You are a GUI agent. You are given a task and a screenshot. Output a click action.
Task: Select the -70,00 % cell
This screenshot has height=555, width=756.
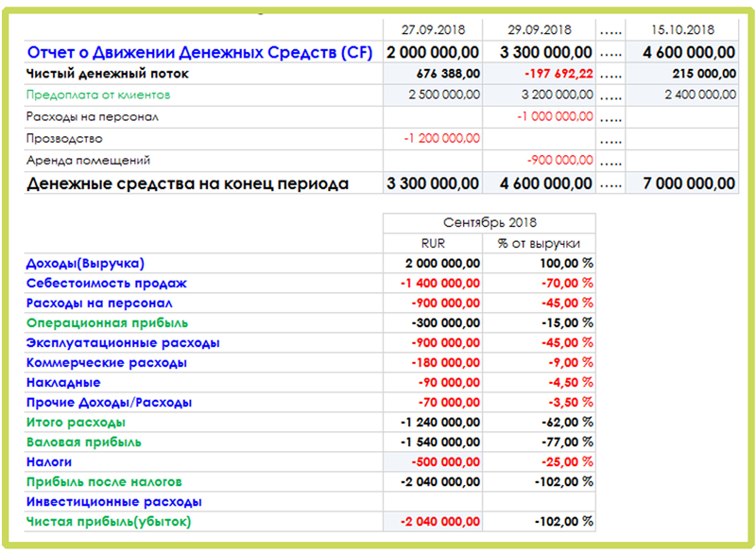tap(539, 283)
